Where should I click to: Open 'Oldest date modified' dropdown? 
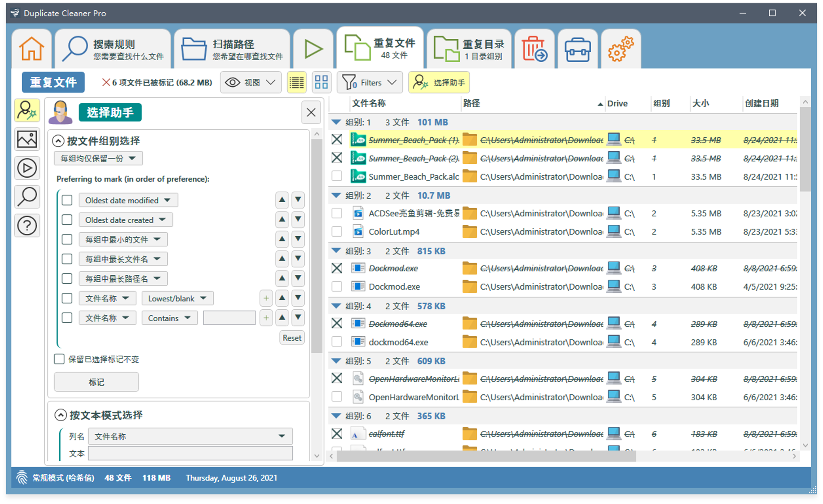pyautogui.click(x=128, y=200)
